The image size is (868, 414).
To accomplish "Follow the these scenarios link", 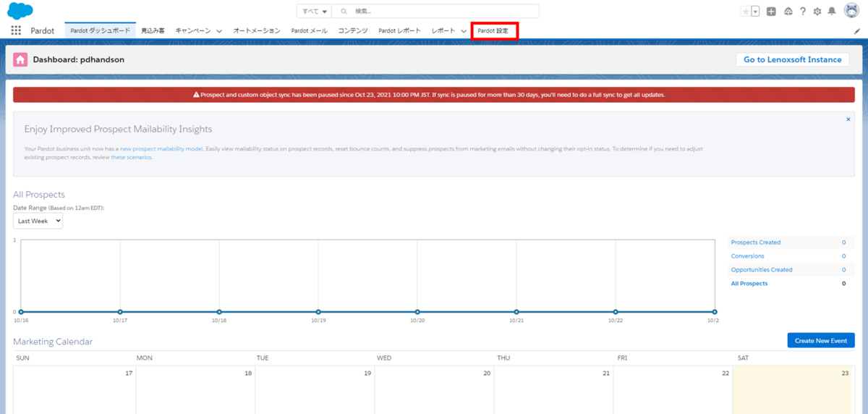I will point(131,157).
